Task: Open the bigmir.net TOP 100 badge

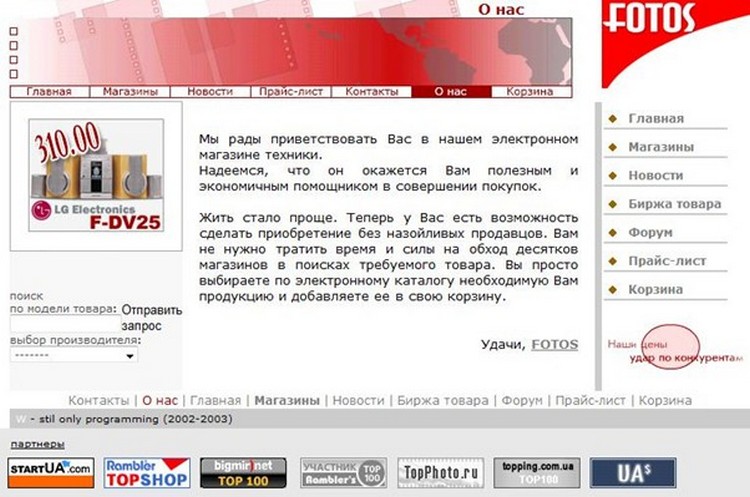Action: point(243,471)
